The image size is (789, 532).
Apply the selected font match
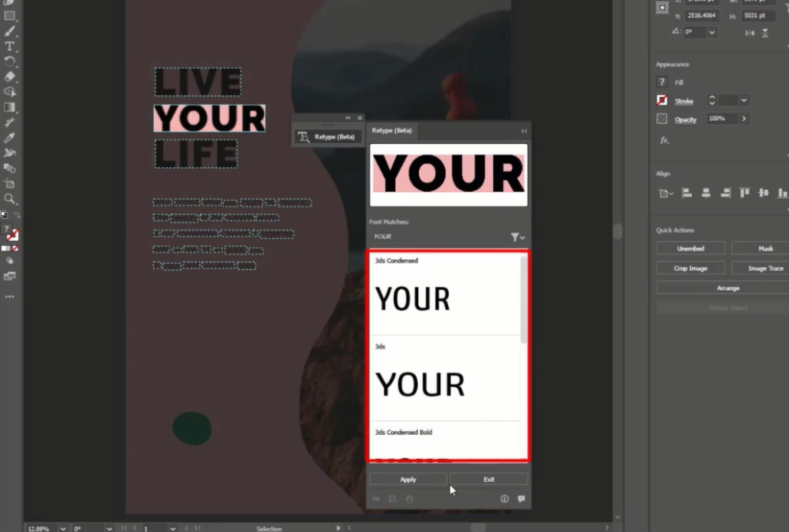coord(408,479)
